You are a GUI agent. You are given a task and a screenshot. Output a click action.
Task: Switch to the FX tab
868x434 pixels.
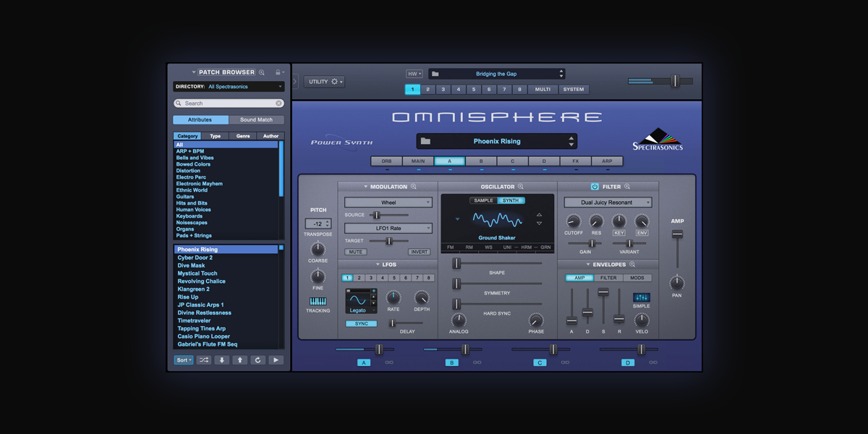coord(576,161)
